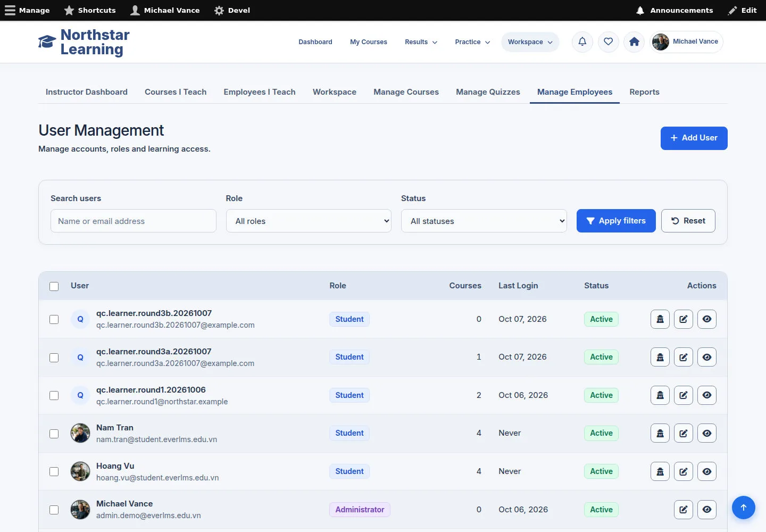This screenshot has height=532, width=766.
Task: Open the All roles dropdown
Action: [x=309, y=221]
